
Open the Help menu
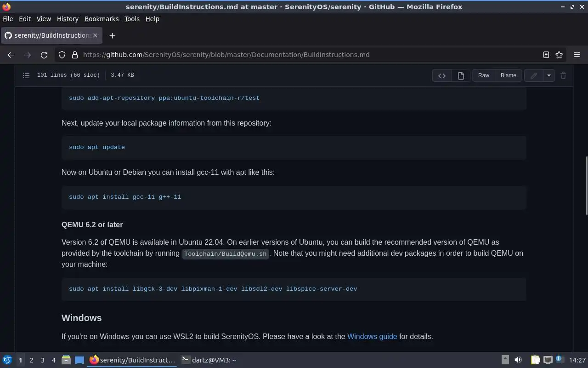tap(152, 19)
